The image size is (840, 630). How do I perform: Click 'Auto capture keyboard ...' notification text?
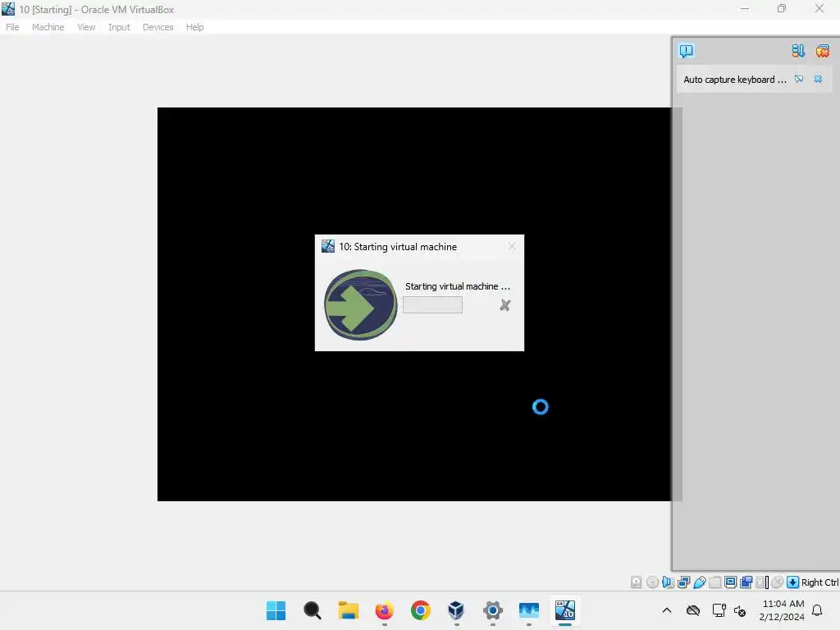click(734, 80)
